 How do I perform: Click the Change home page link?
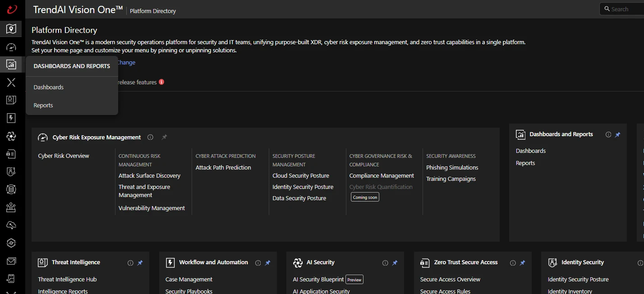[126, 62]
